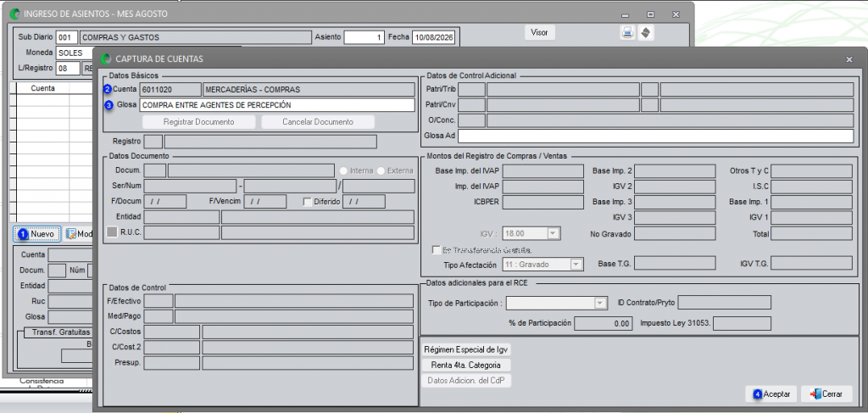Select the Externa radio option
Image resolution: width=868 pixels, height=413 pixels.
tap(381, 170)
